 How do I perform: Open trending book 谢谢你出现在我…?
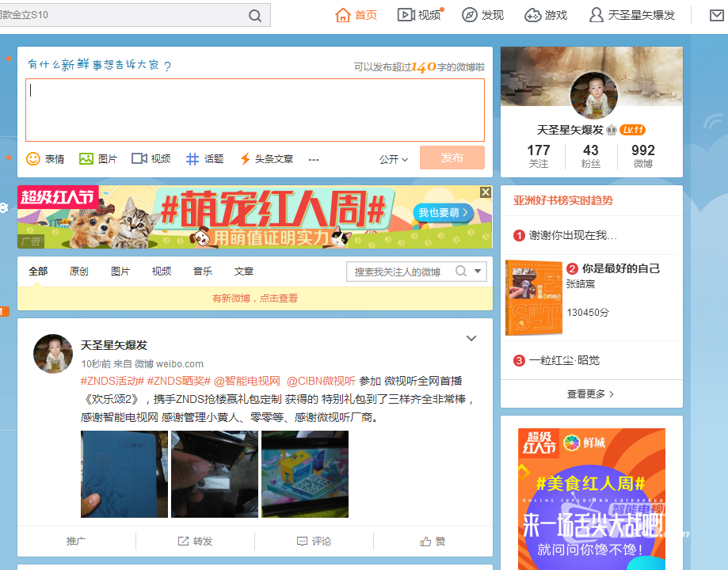573,235
